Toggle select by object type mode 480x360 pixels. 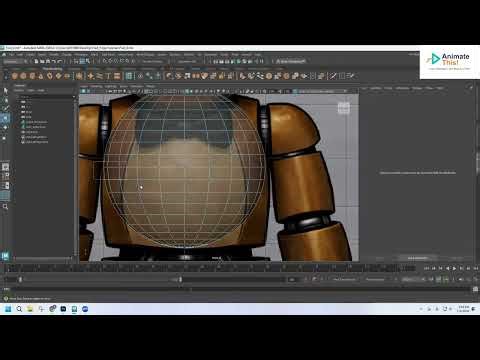pos(82,61)
